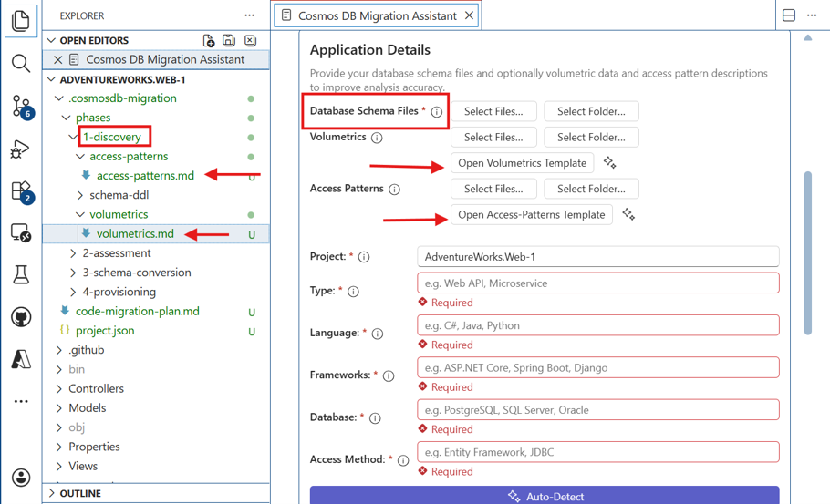Viewport: 830px width, 504px height.
Task: Collapse the access-patterns folder
Action: (80, 157)
